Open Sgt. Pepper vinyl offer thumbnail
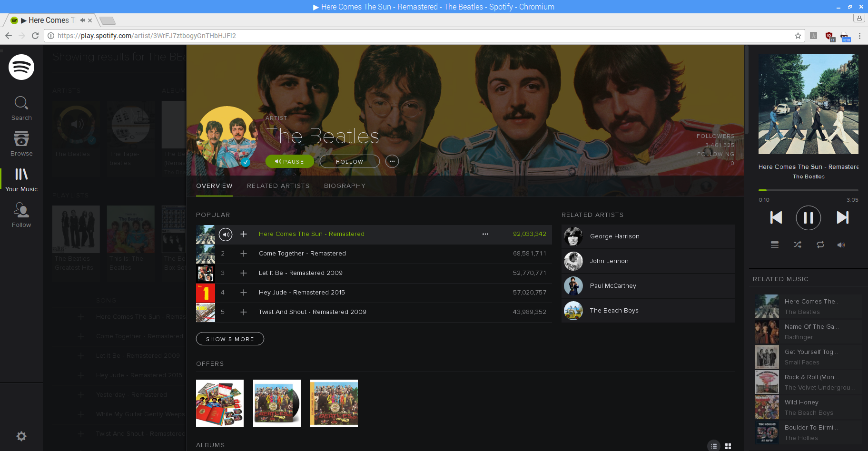This screenshot has height=451, width=868. [x=277, y=403]
